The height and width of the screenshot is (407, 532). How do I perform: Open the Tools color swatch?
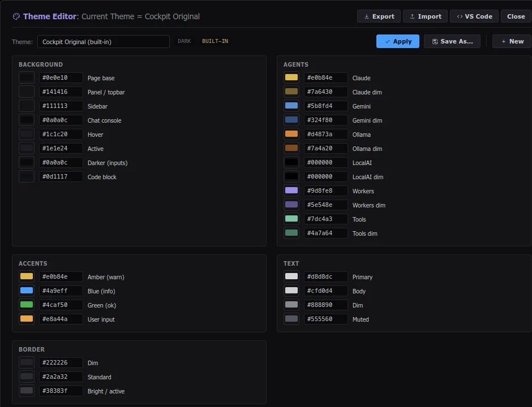[291, 219]
